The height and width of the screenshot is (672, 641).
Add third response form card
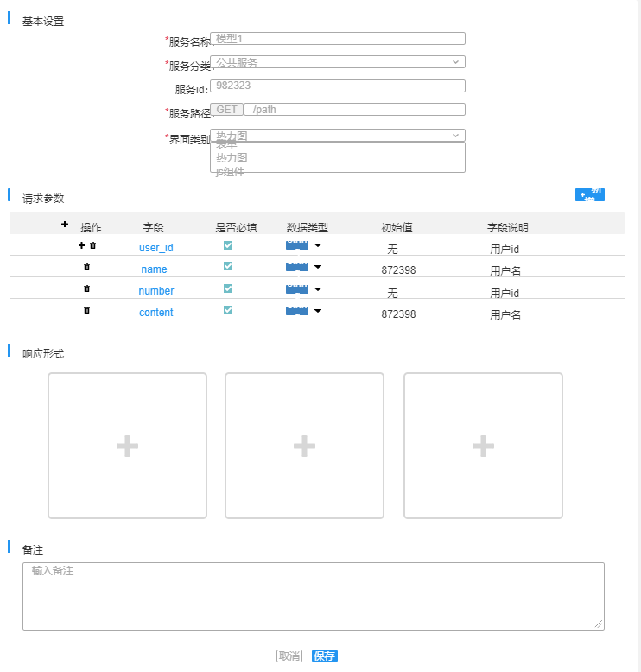(483, 446)
